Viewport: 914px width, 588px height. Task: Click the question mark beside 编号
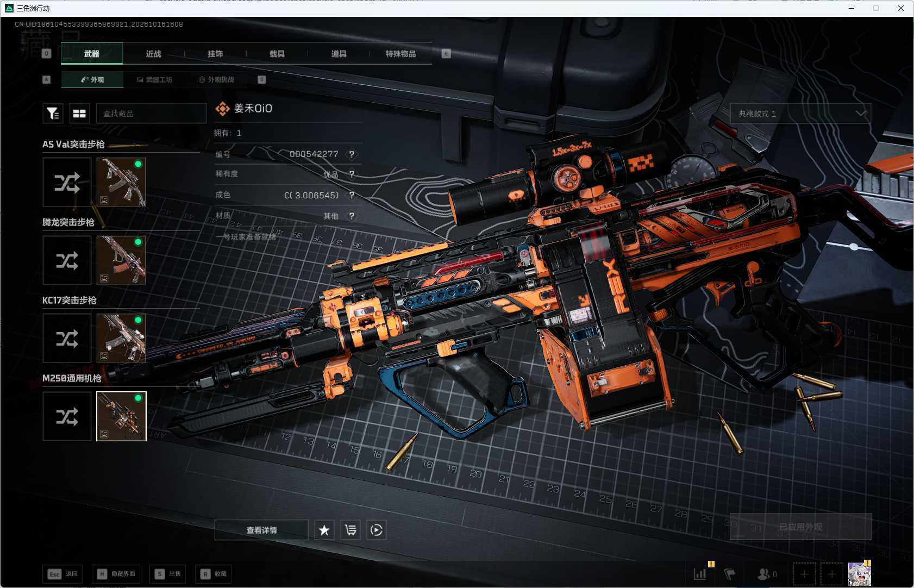pos(352,154)
